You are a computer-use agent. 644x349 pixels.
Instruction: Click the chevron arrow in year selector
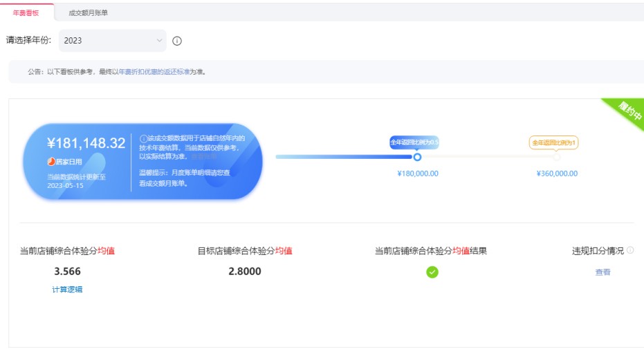coord(159,40)
